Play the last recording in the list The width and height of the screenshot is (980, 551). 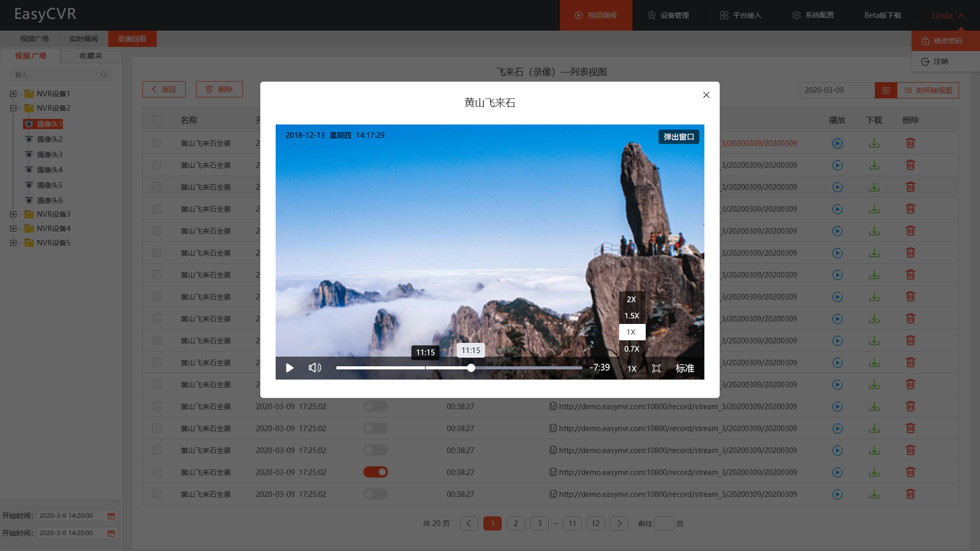click(837, 494)
